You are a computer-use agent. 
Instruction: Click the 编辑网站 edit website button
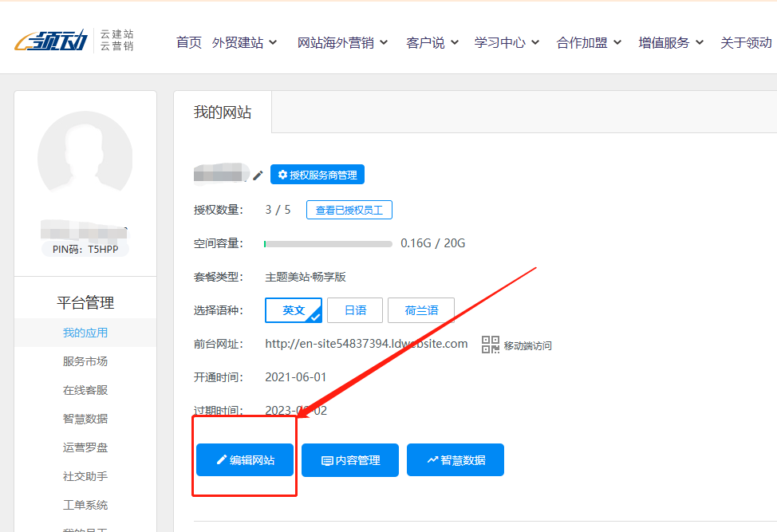click(x=245, y=460)
